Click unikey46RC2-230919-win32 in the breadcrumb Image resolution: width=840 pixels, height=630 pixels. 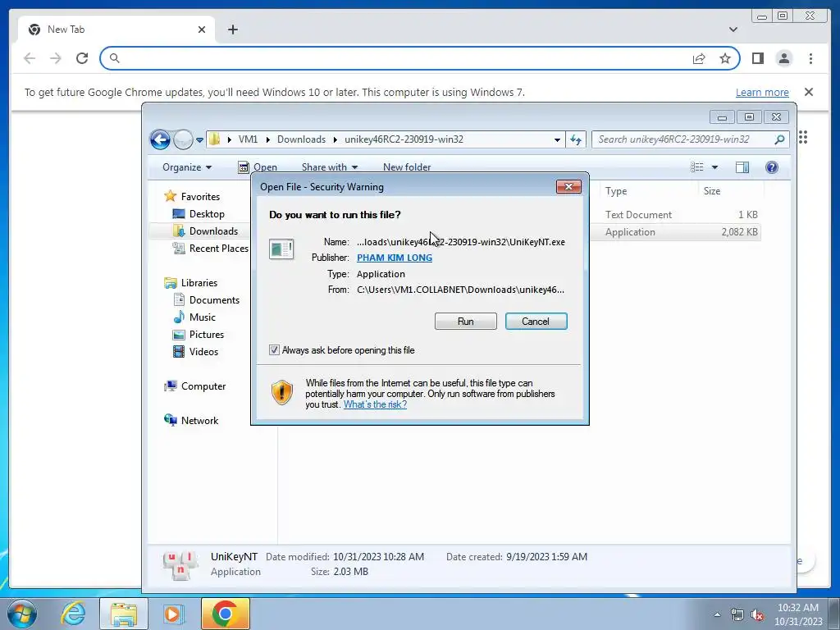[x=404, y=139]
